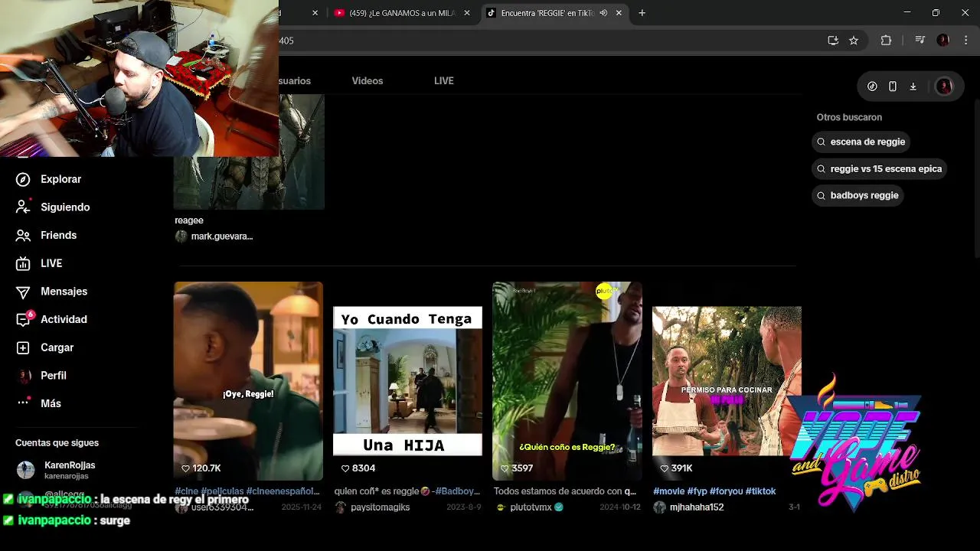
Task: Click the 'reagee' video title text
Action: (x=189, y=220)
